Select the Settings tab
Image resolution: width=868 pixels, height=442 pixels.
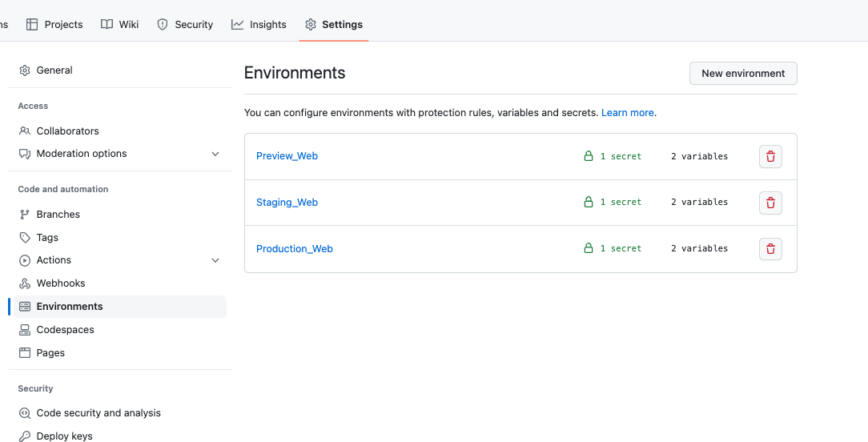pos(334,24)
